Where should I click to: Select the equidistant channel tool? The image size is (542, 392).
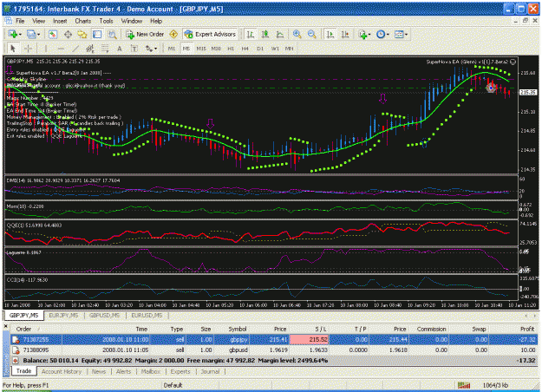point(90,49)
